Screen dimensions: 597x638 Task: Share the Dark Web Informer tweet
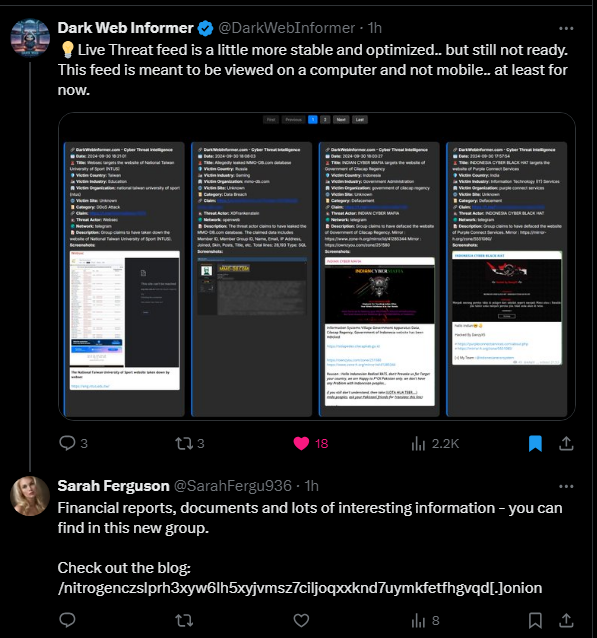566,443
